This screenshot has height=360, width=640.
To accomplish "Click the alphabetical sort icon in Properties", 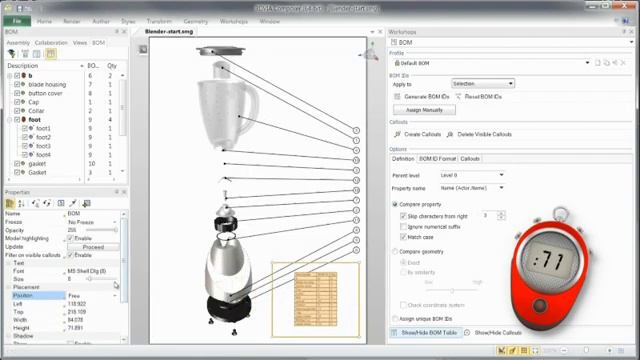I will tap(21, 203).
